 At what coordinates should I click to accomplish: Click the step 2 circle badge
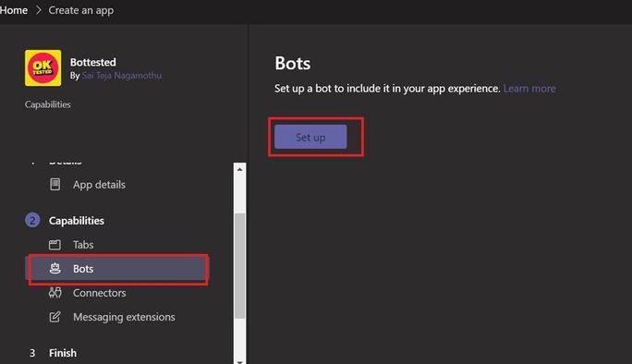click(32, 221)
